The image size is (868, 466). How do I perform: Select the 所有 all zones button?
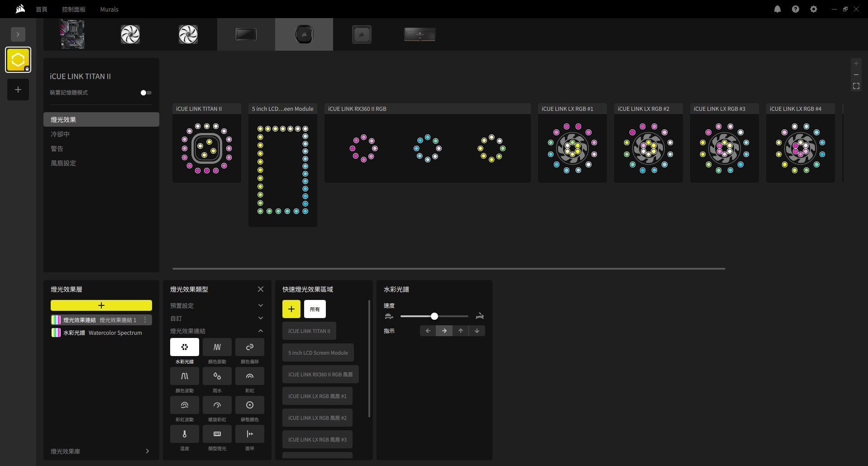(315, 309)
